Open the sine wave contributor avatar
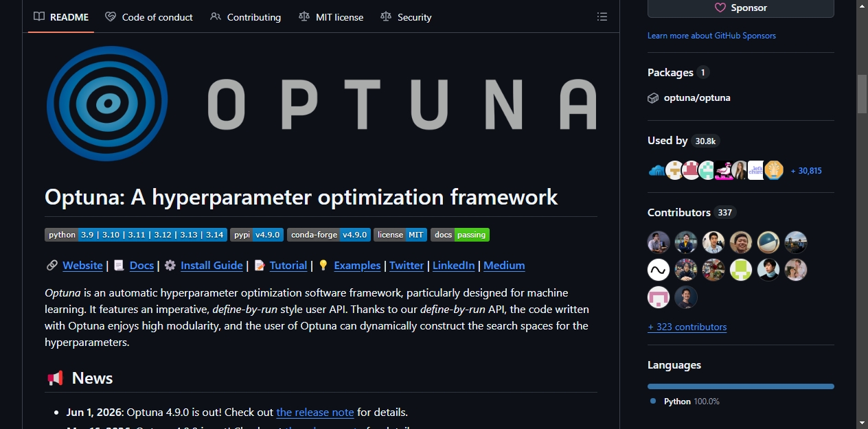 pyautogui.click(x=659, y=270)
